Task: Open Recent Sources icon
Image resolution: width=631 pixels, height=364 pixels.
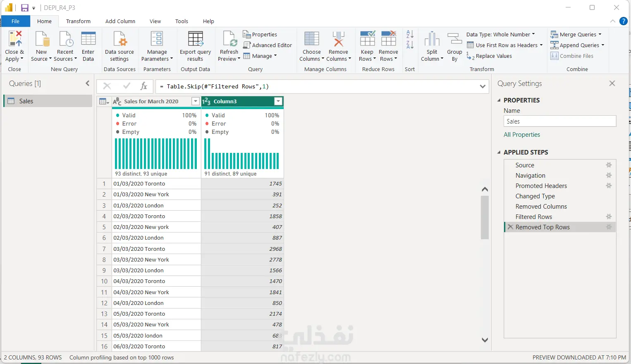Action: tap(65, 39)
